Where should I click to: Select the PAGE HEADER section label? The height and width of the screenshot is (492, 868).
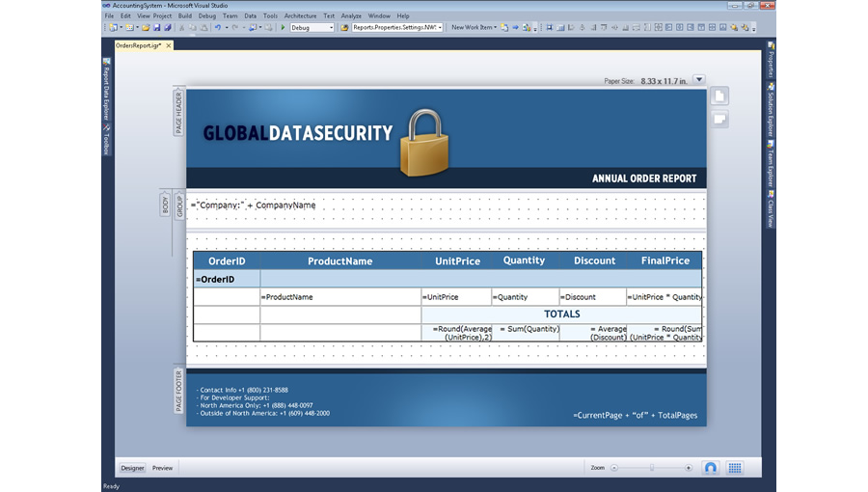(x=178, y=112)
